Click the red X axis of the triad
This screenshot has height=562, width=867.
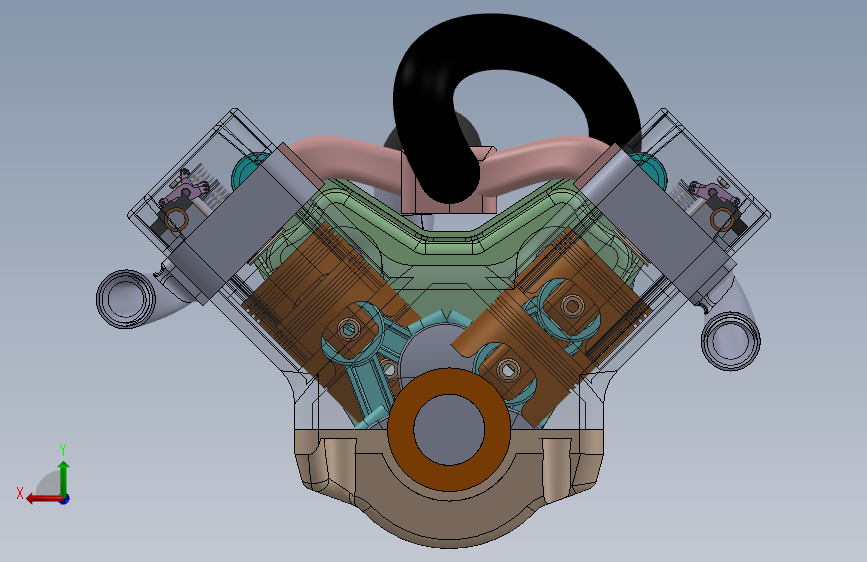click(x=44, y=499)
